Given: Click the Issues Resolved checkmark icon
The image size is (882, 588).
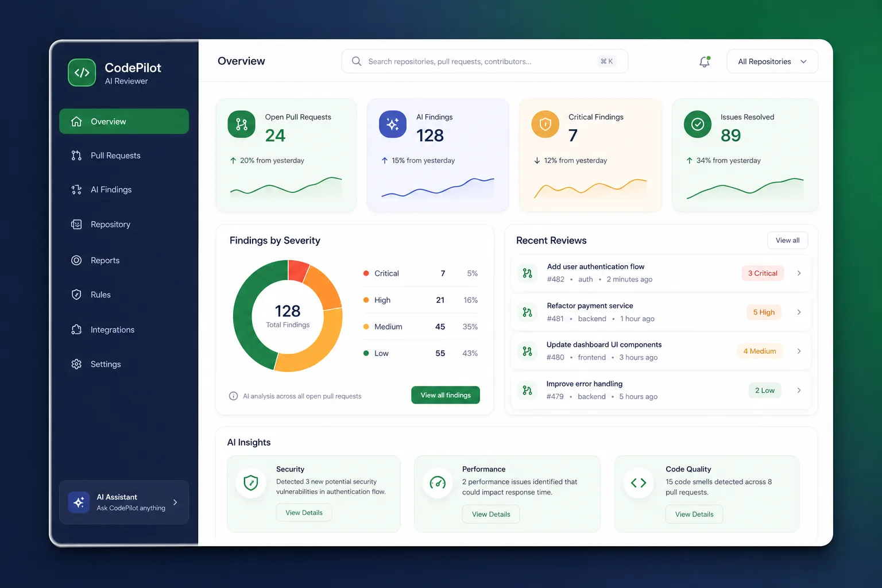Looking at the screenshot, I should point(698,124).
